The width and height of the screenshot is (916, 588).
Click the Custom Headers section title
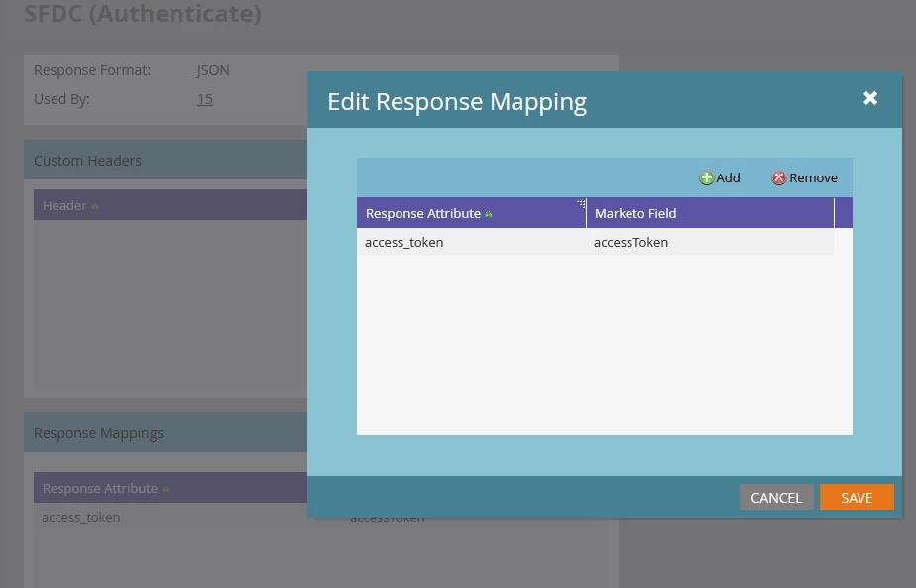point(87,161)
